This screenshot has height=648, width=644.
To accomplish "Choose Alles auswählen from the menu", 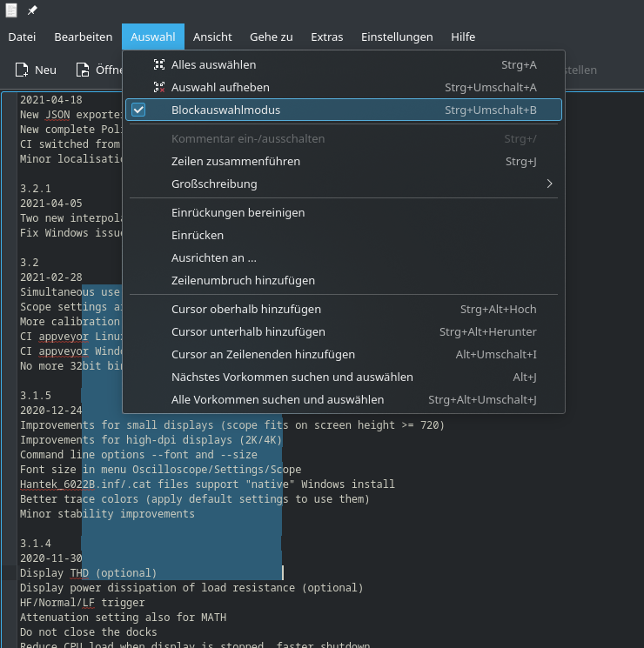I will click(x=344, y=64).
